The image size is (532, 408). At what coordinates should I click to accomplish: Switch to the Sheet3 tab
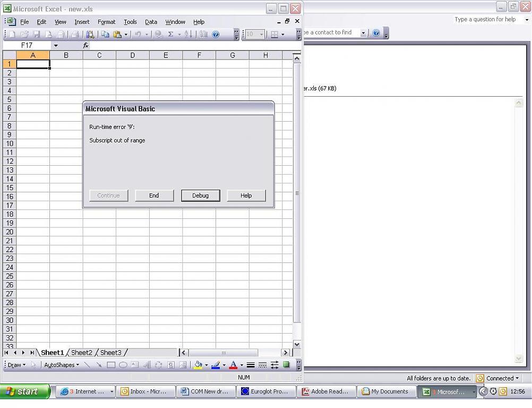(111, 353)
